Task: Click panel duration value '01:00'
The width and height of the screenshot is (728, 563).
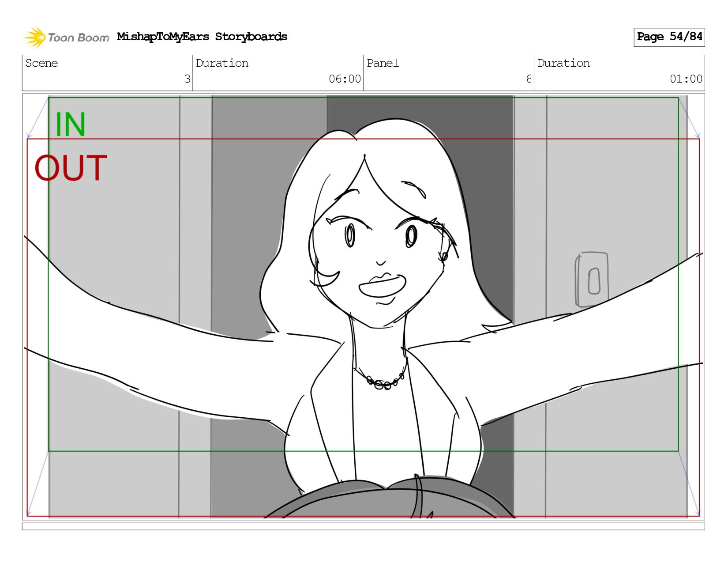Action: 686,79
